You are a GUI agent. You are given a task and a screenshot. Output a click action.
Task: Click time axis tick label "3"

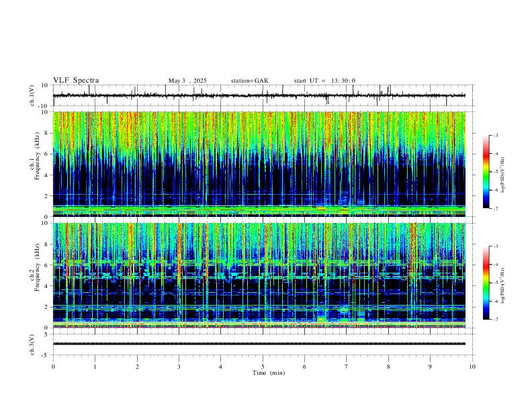coord(179,367)
